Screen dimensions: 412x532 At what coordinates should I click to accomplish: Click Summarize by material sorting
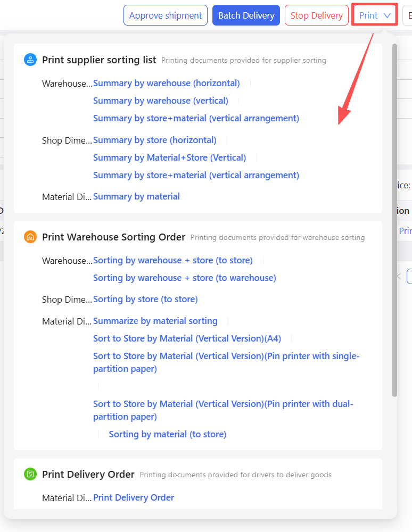point(155,321)
